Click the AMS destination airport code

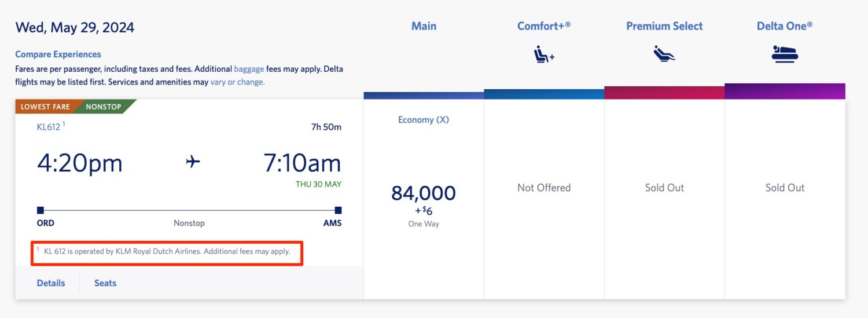tap(332, 223)
